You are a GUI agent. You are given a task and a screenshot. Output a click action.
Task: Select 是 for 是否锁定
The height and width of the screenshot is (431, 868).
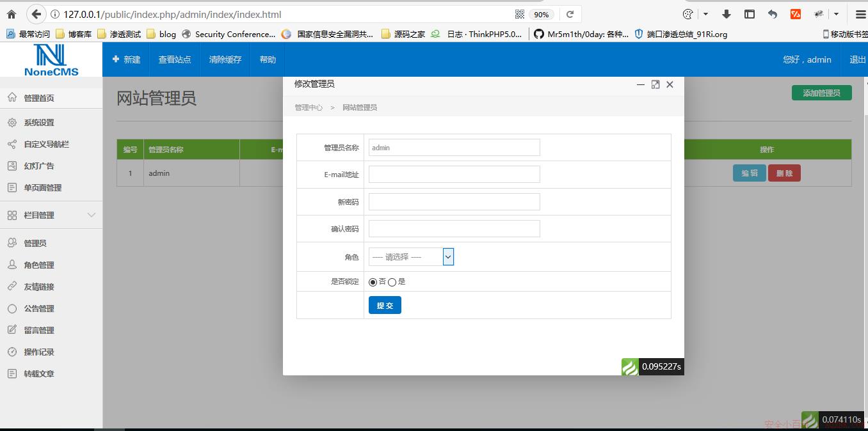tap(392, 282)
